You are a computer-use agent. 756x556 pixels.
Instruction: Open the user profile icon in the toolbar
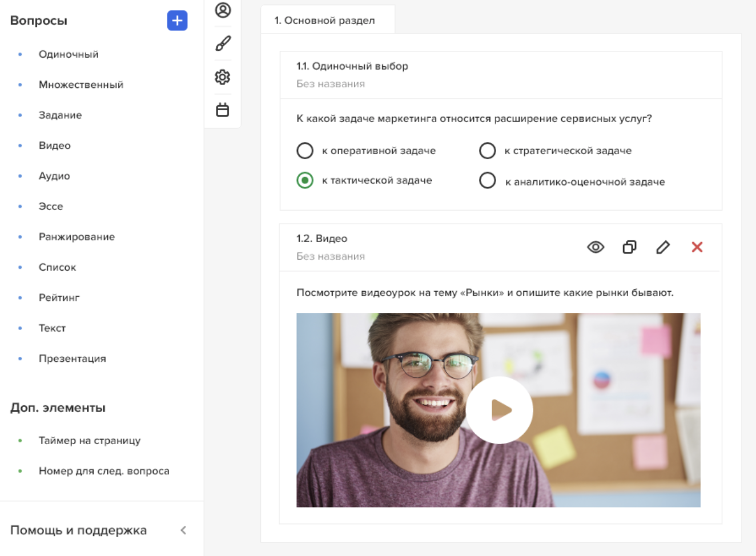click(223, 10)
